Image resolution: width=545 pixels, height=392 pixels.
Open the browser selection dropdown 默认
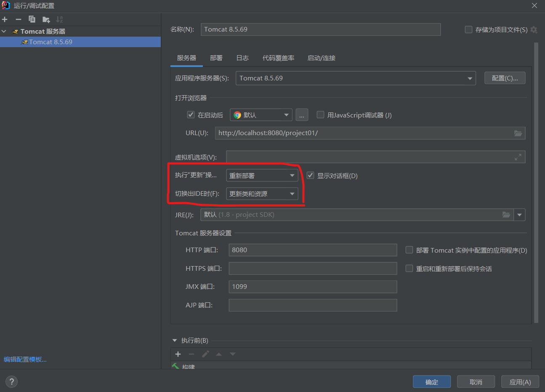point(261,115)
